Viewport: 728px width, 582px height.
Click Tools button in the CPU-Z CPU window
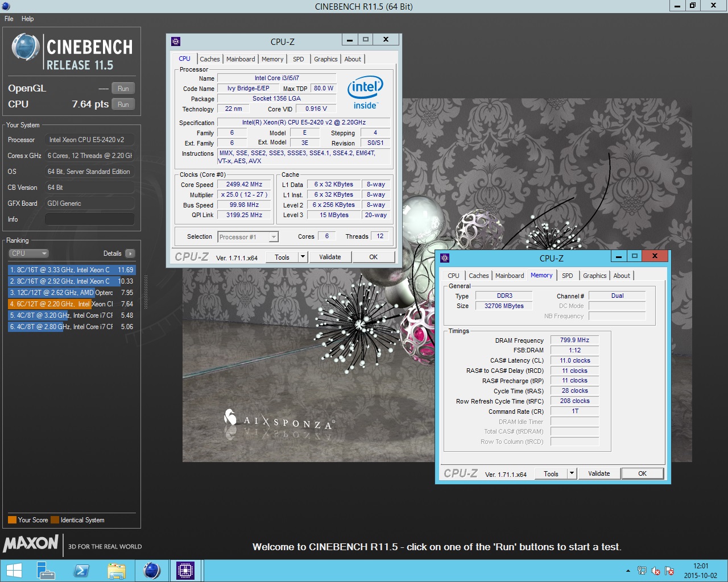(x=282, y=257)
